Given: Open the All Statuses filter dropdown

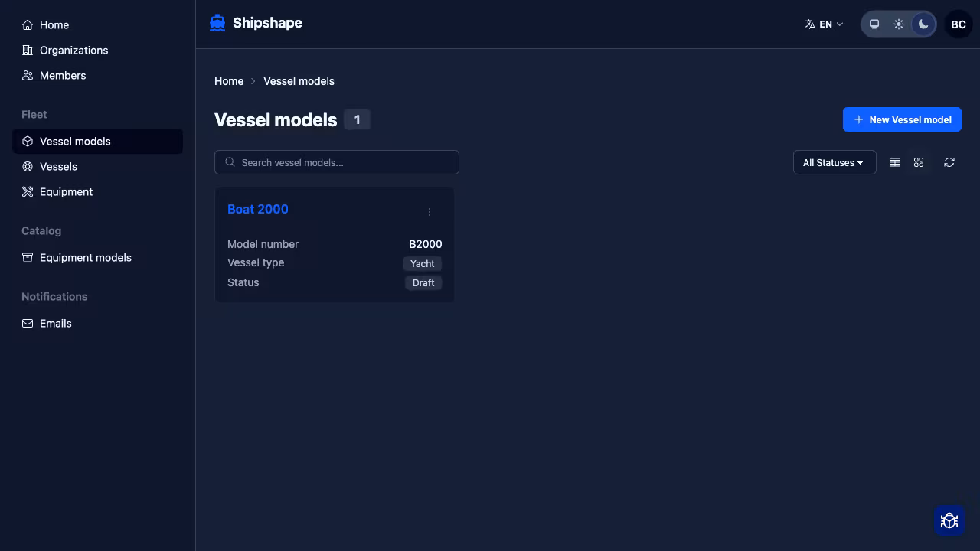Looking at the screenshot, I should 834,162.
